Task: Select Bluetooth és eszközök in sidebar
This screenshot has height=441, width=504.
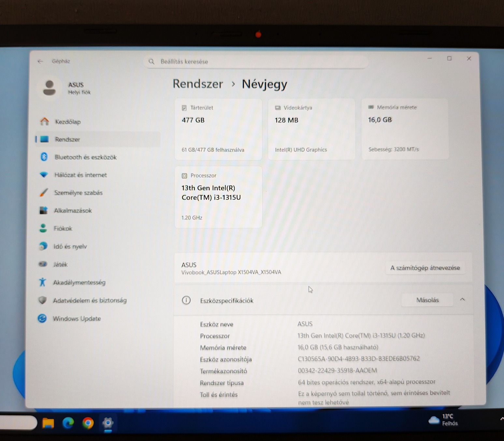Action: pos(98,157)
